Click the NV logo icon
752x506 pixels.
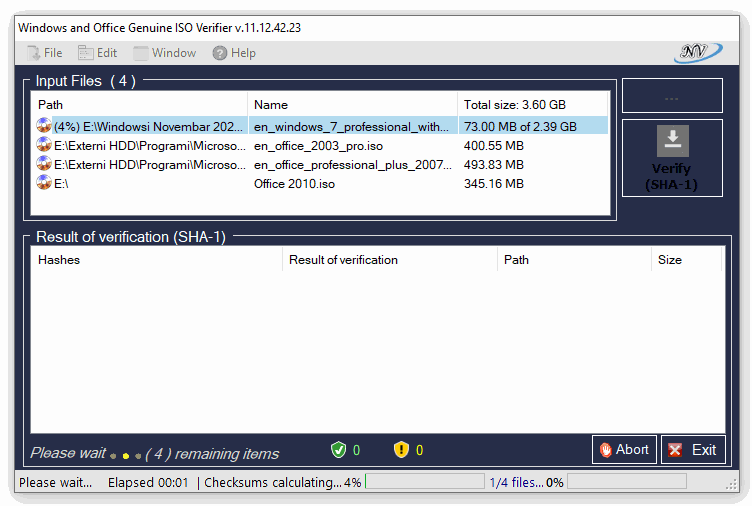pyautogui.click(x=698, y=52)
